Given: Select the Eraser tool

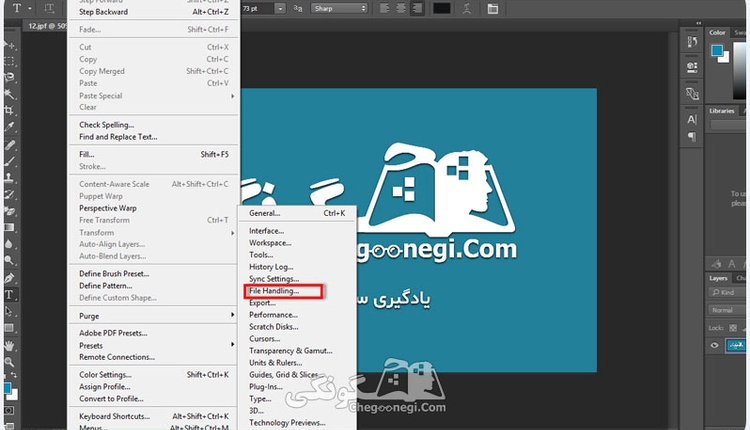Looking at the screenshot, I should click(x=9, y=211).
